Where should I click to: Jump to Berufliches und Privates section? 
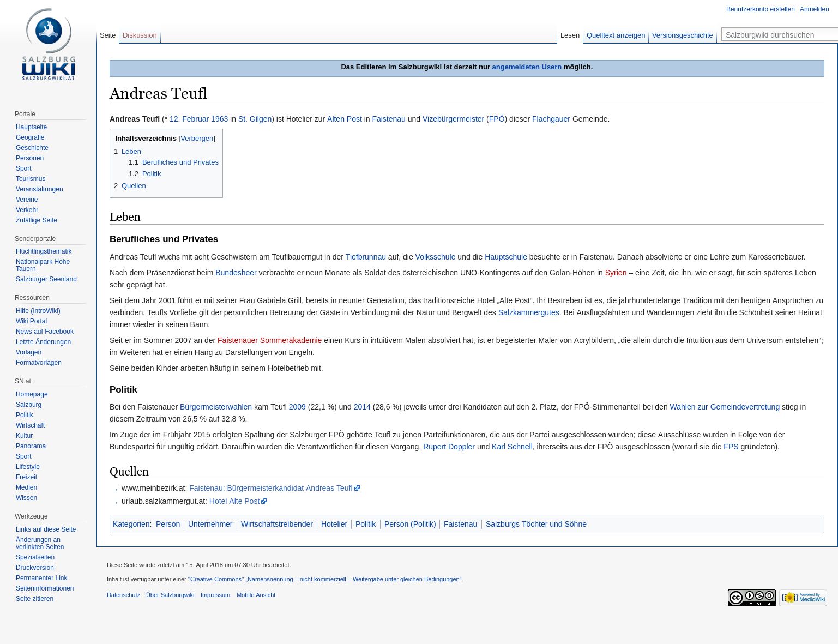coord(180,162)
